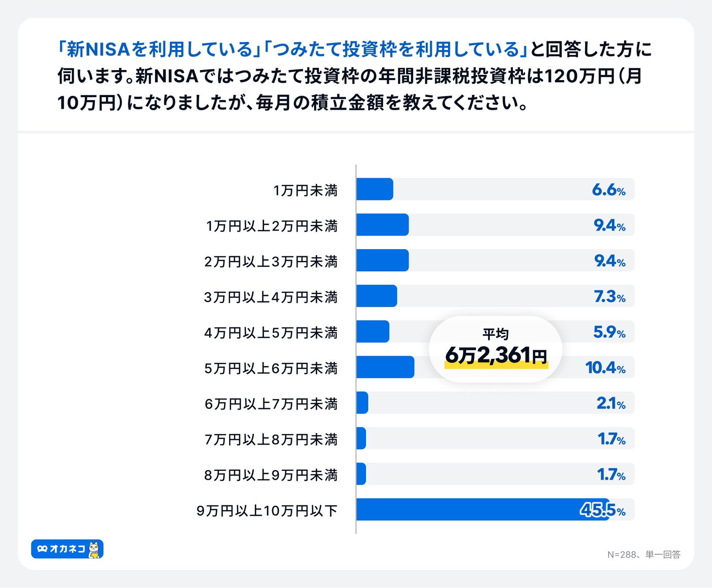Image resolution: width=712 pixels, height=588 pixels.
Task: Select the 5万円以上6万円未満 blue bar
Action: point(385,367)
